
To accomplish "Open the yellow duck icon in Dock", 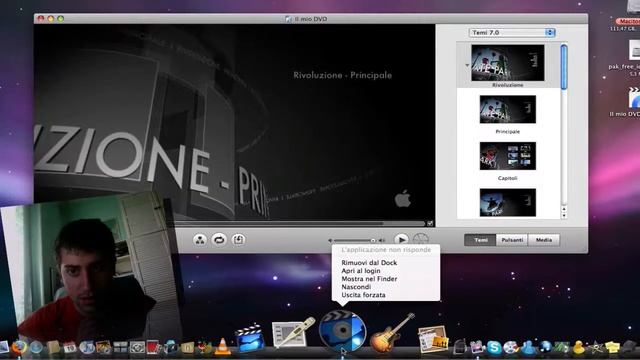I will pyautogui.click(x=578, y=347).
